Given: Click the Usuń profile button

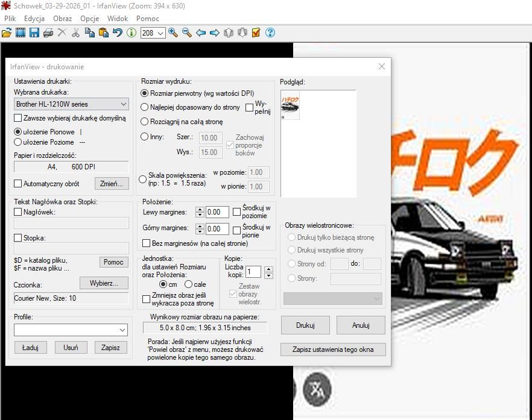Looking at the screenshot, I should [x=71, y=348].
